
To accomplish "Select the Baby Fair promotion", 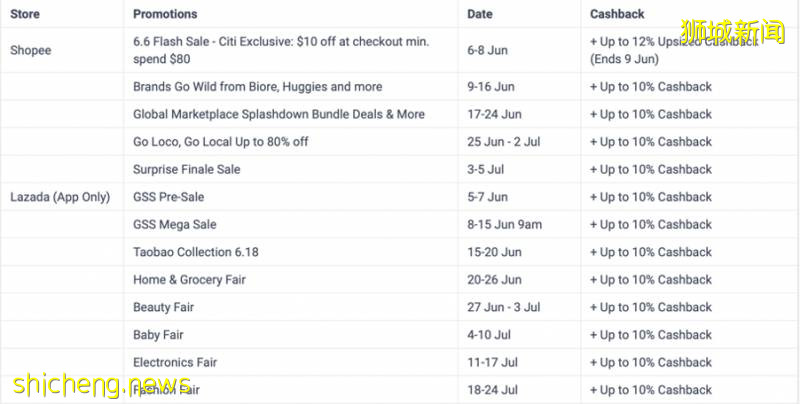I will 158,334.
